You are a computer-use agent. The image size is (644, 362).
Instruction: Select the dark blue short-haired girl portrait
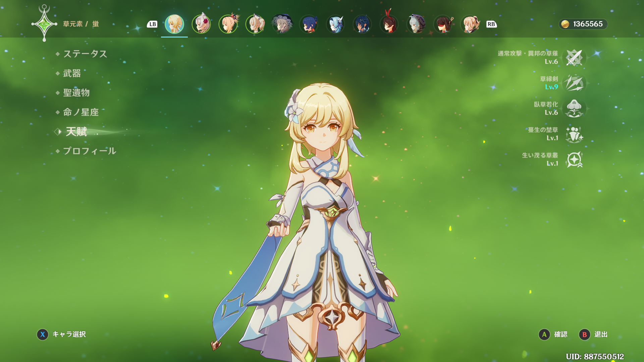[x=309, y=24]
